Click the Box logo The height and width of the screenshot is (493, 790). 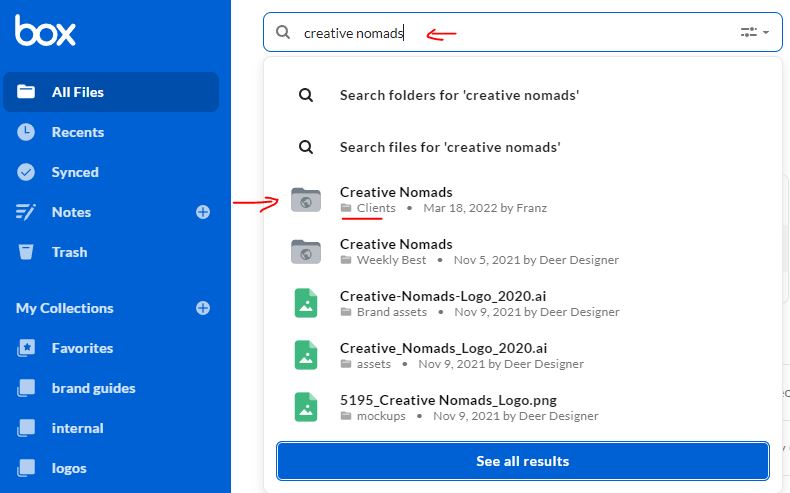click(x=45, y=31)
